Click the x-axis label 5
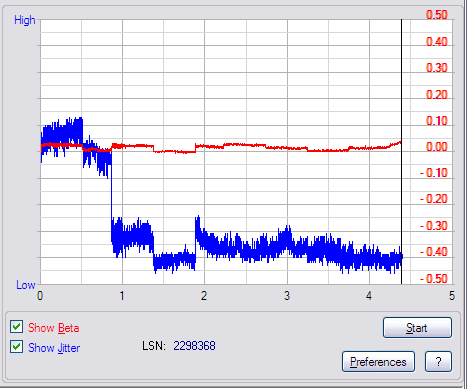Image resolution: width=467 pixels, height=389 pixels. pos(451,296)
